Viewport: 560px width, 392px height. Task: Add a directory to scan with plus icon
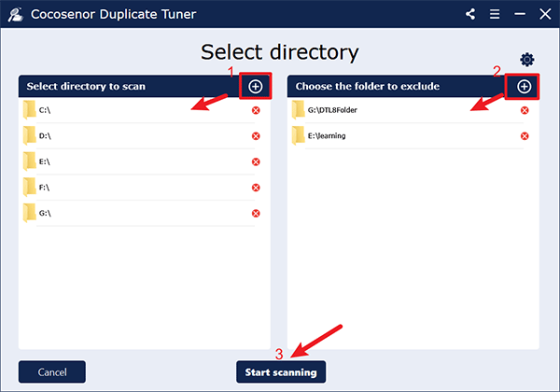tap(256, 87)
